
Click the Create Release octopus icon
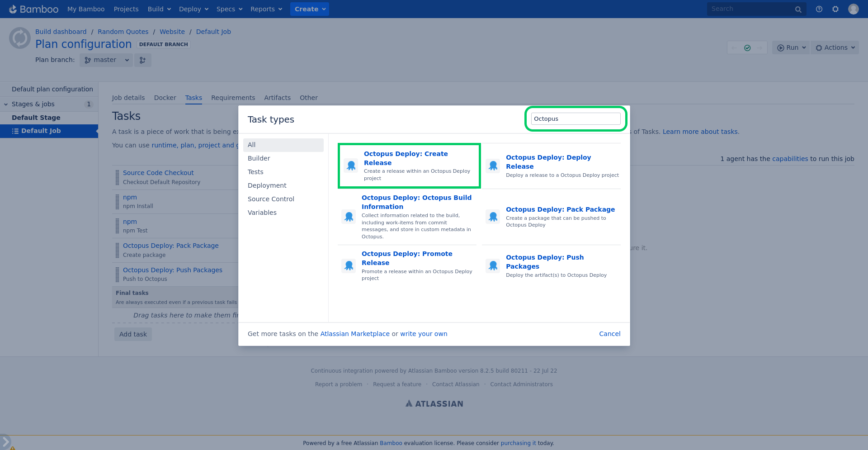(x=351, y=166)
